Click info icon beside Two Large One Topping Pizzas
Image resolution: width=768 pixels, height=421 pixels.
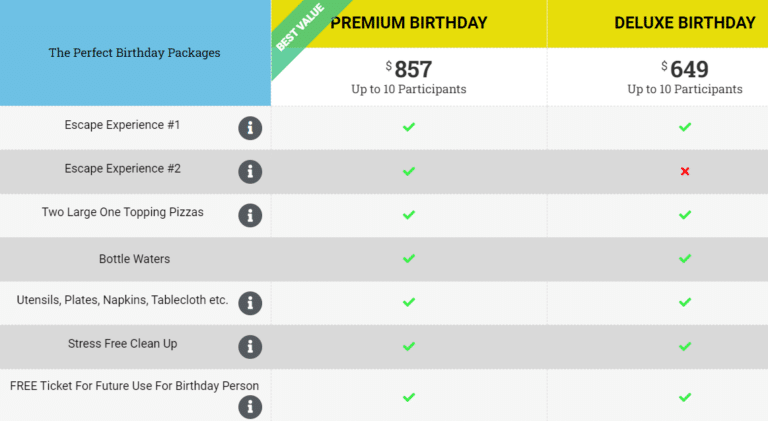(250, 215)
